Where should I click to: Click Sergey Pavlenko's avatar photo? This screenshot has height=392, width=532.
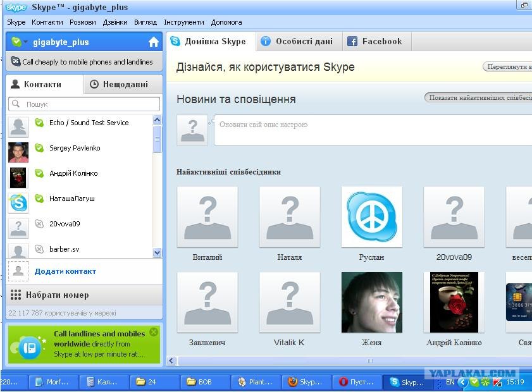18,152
